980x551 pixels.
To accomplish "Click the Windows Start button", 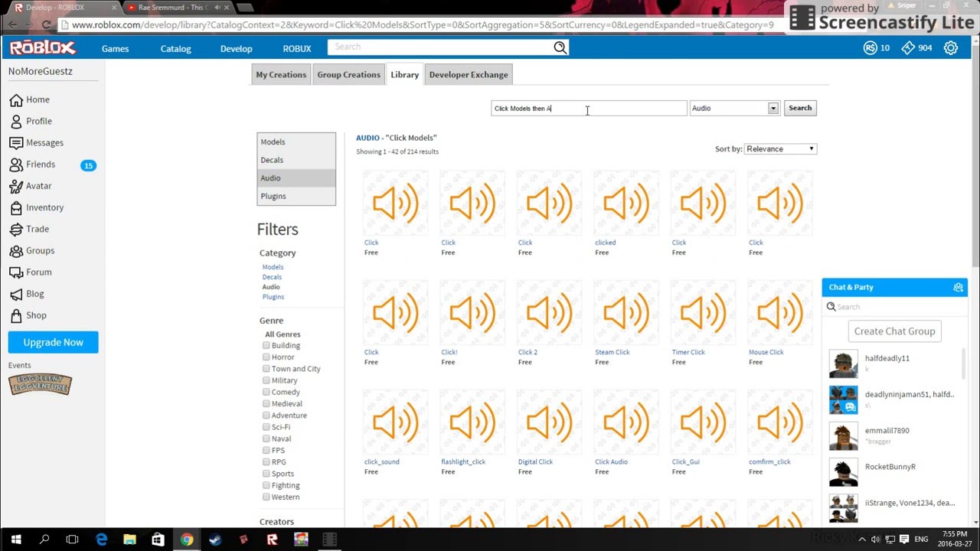I will (15, 540).
